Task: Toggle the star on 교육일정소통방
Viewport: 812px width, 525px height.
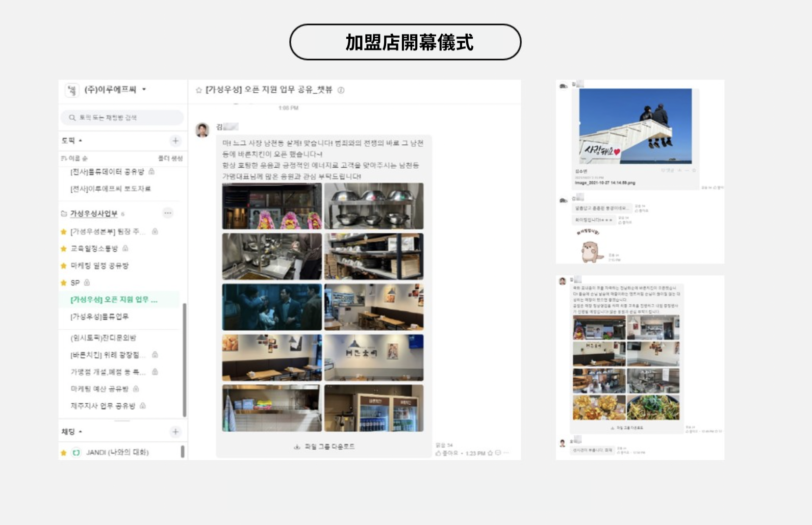Action: (64, 249)
